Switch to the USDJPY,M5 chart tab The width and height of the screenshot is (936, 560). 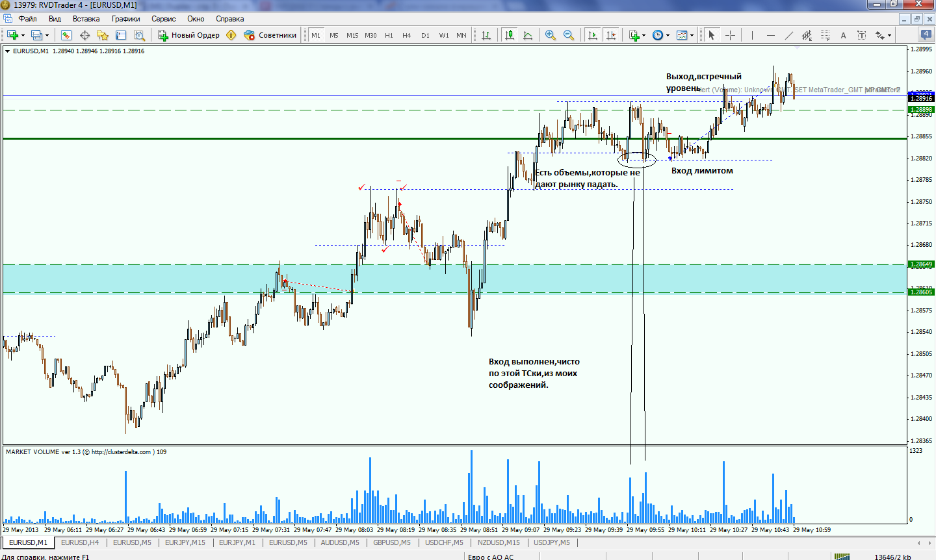tap(552, 542)
